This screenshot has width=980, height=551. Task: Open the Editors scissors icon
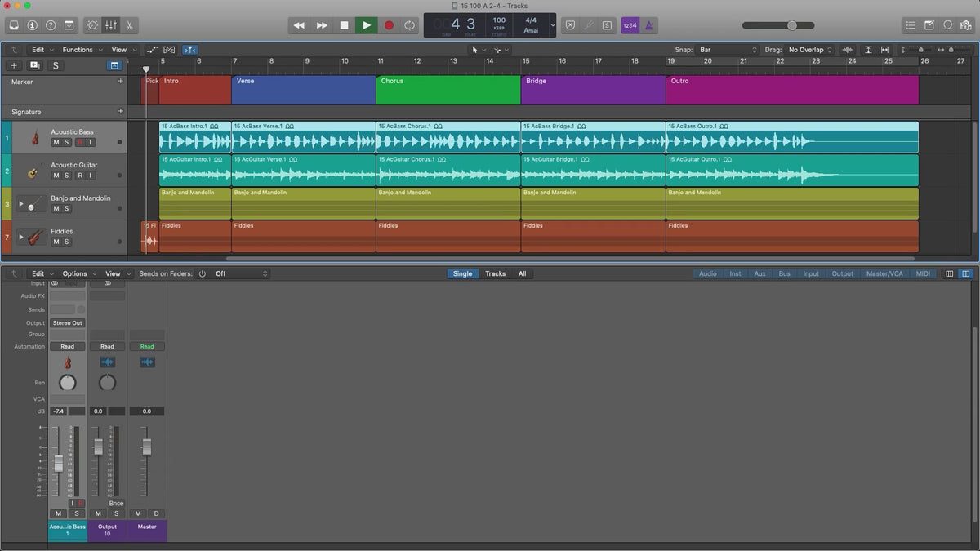pyautogui.click(x=130, y=25)
